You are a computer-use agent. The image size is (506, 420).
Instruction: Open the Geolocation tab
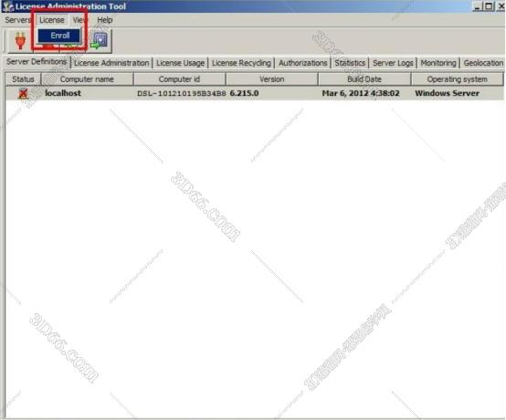[x=483, y=63]
